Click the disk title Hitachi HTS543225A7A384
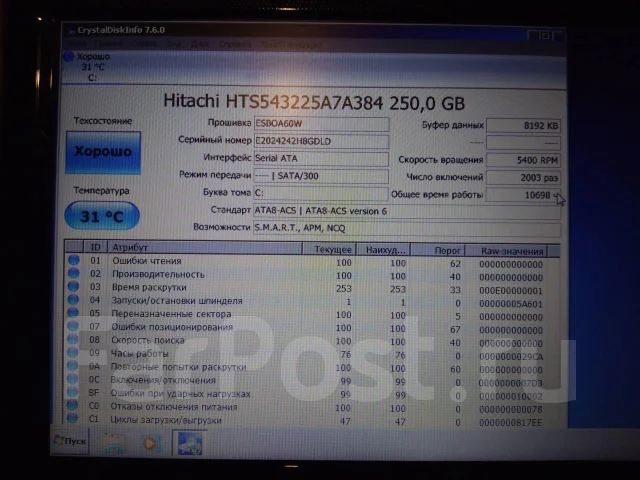This screenshot has width=640, height=480. click(x=273, y=102)
